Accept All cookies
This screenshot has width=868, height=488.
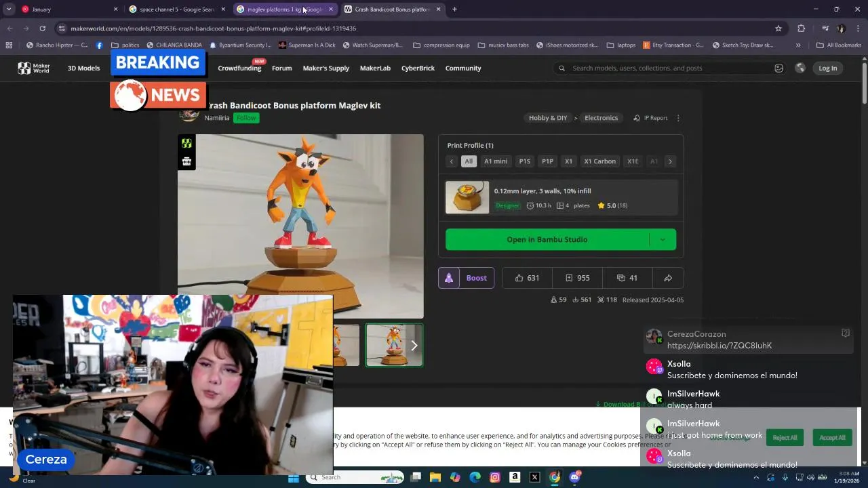832,437
